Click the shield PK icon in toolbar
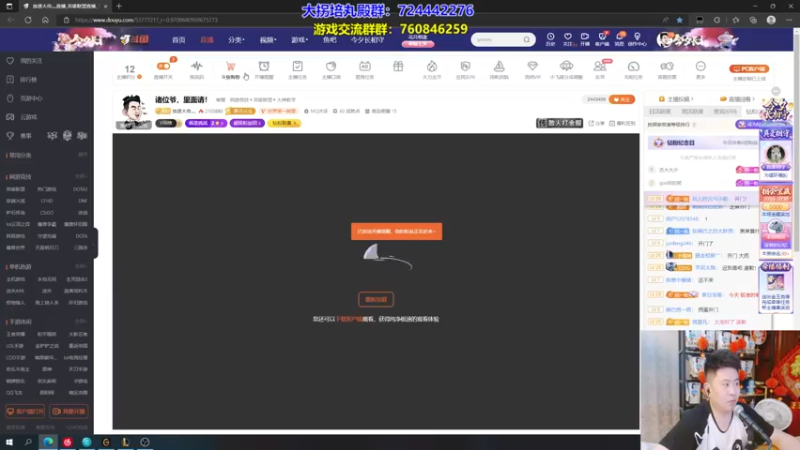 pyautogui.click(x=465, y=66)
